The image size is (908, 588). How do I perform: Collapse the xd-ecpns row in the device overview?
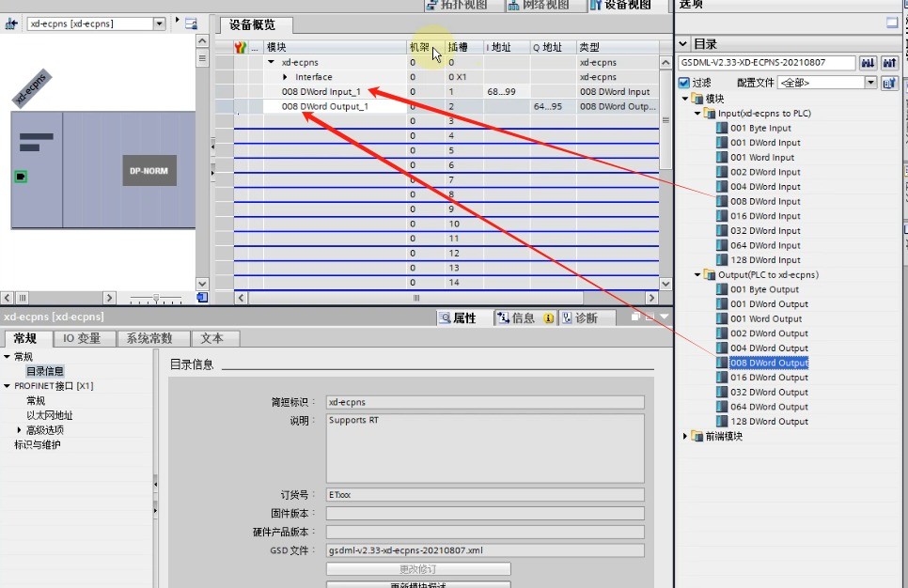point(271,62)
